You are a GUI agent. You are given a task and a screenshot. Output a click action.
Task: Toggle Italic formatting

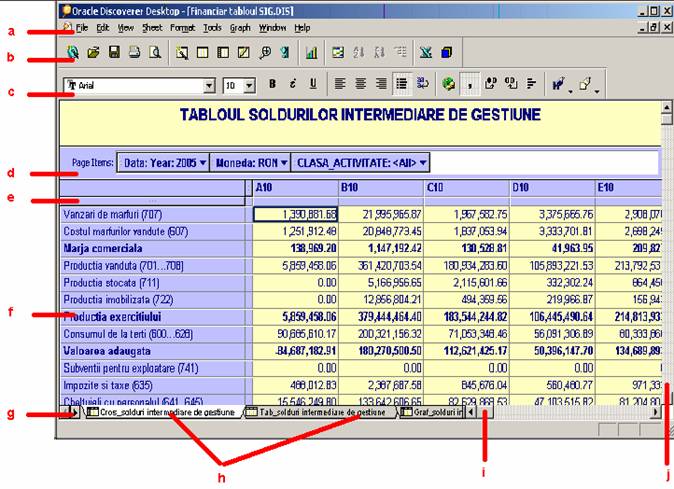click(x=292, y=84)
